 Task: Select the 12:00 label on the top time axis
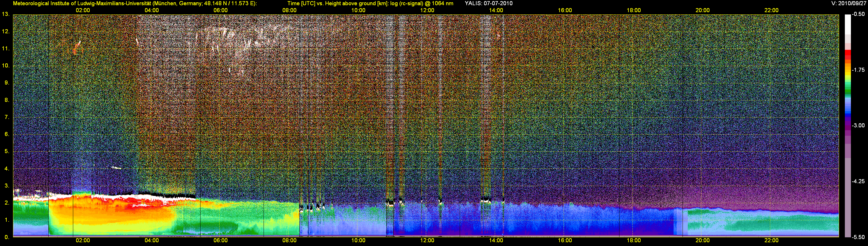[427, 10]
